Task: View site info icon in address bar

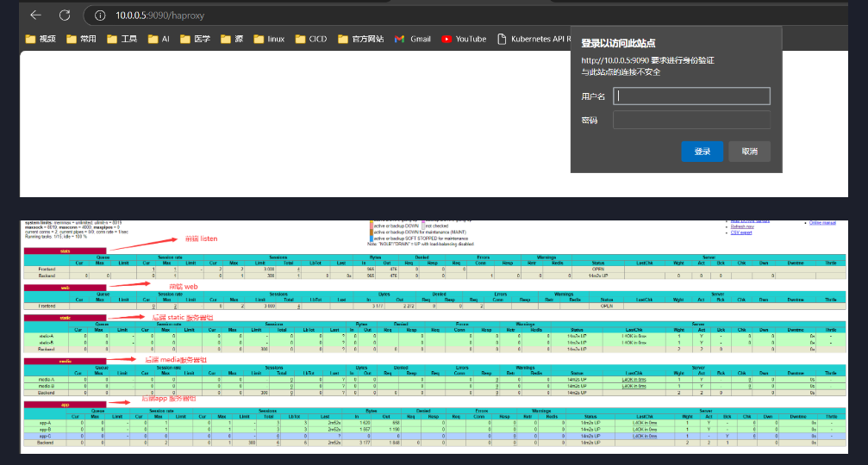Action: (x=100, y=15)
